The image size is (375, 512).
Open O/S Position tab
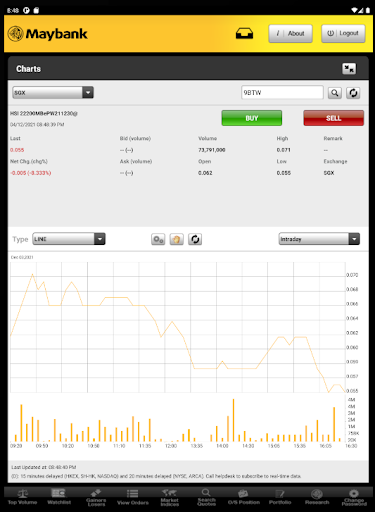click(x=244, y=497)
